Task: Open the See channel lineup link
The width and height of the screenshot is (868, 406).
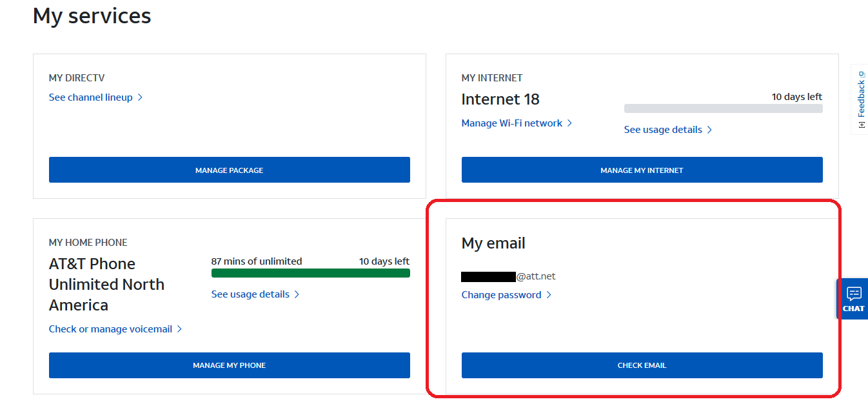Action: coord(95,97)
